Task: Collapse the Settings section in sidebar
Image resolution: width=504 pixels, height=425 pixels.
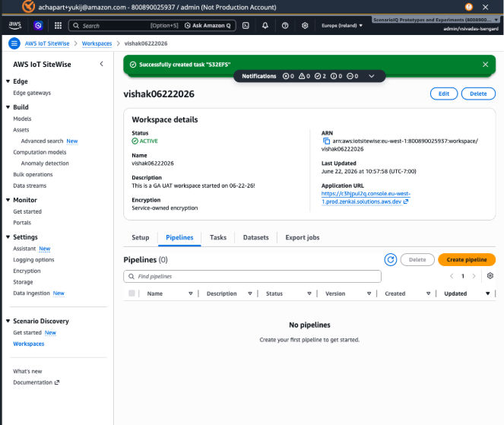Action: (x=8, y=237)
